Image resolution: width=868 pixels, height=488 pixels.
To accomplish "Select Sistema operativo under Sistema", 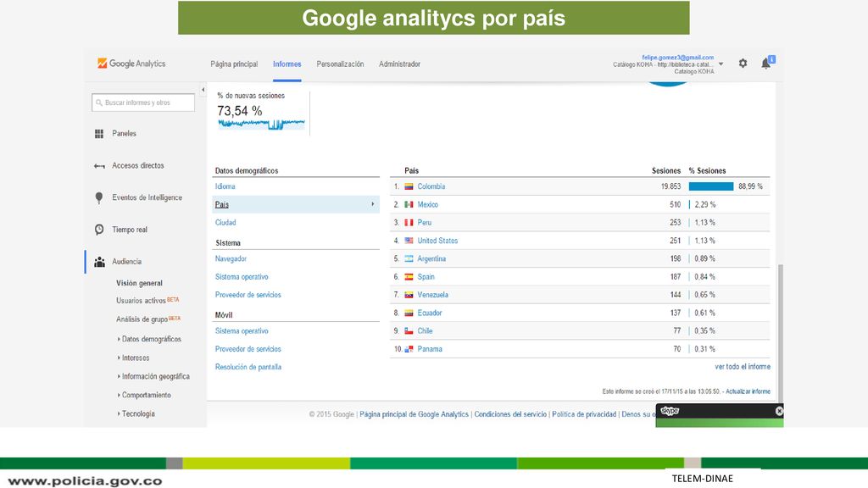I will (242, 277).
